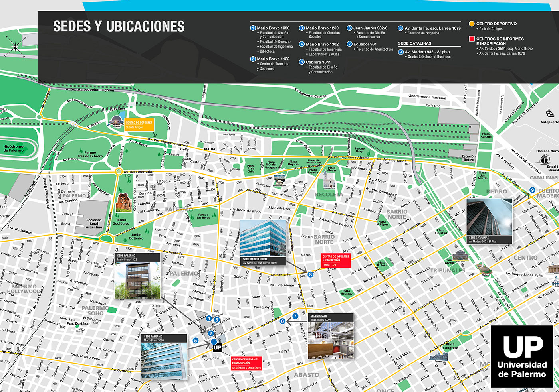Click the lion icon at Jardín Zoológico
This screenshot has height=392, width=559.
click(123, 202)
